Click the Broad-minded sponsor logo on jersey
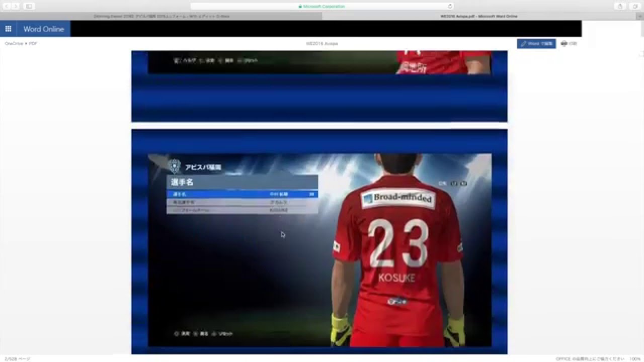This screenshot has width=644, height=362. [397, 198]
